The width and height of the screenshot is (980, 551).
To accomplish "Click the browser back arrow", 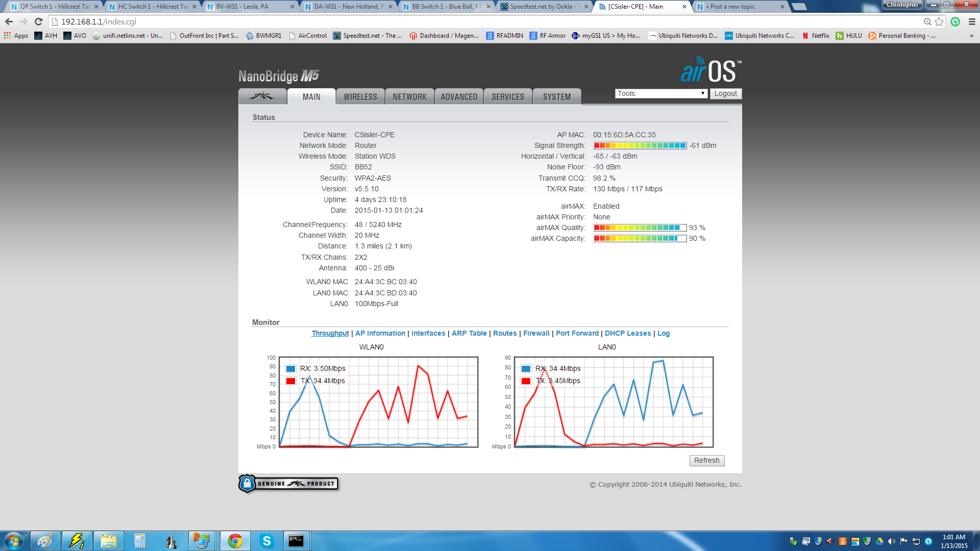I will pyautogui.click(x=9, y=21).
